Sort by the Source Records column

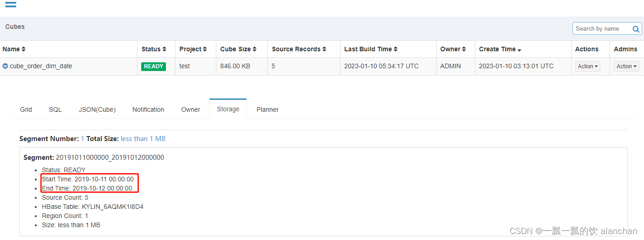coord(299,49)
